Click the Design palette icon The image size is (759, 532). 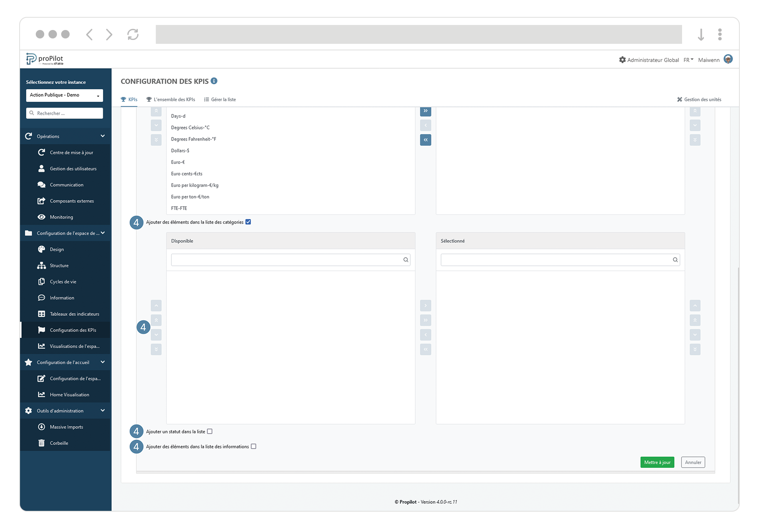coord(41,249)
